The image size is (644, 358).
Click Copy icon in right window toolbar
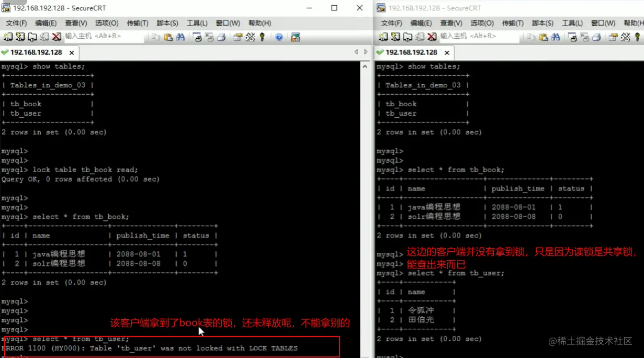[531, 37]
